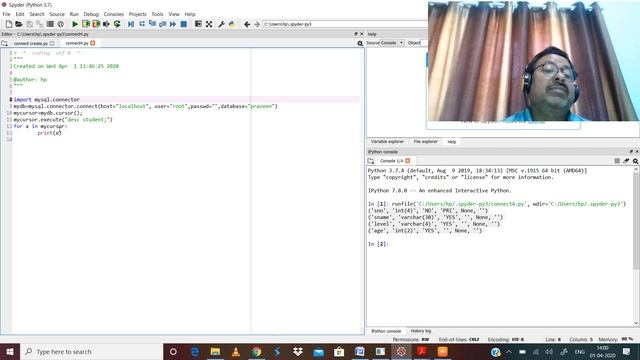Continue execution until next breakpoint
Screen dimensions: 640x360
coord(173,24)
